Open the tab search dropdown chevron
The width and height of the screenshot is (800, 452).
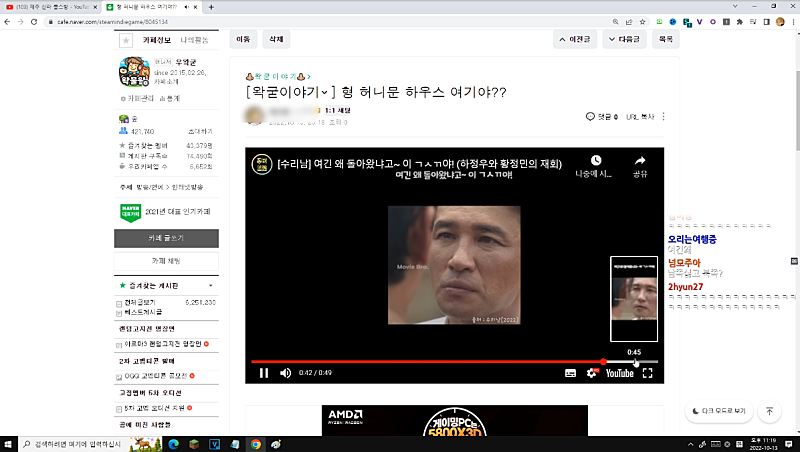[x=735, y=7]
